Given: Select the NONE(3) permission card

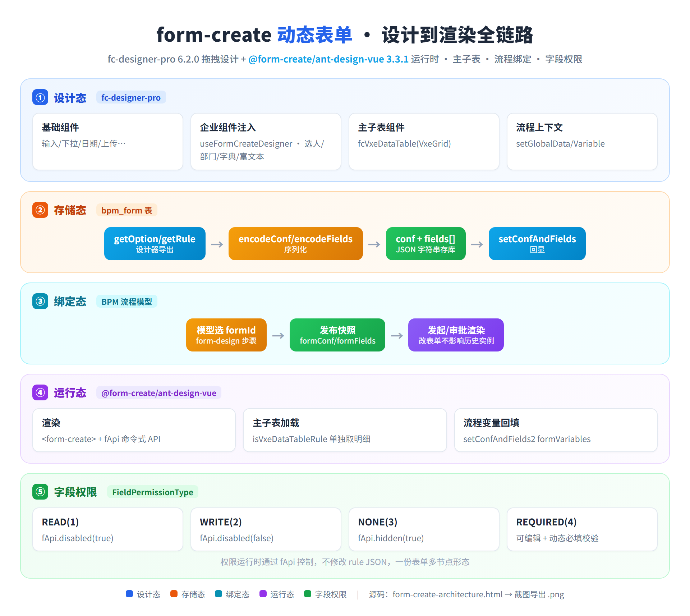Looking at the screenshot, I should tap(424, 529).
